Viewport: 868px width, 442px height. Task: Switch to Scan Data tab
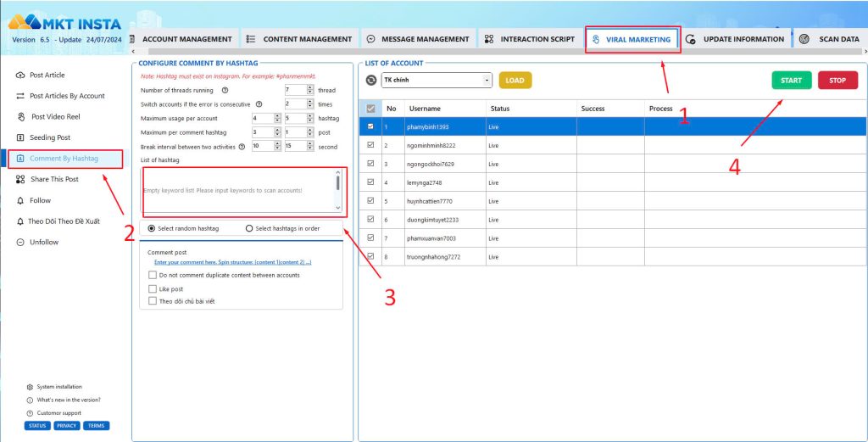pos(832,39)
